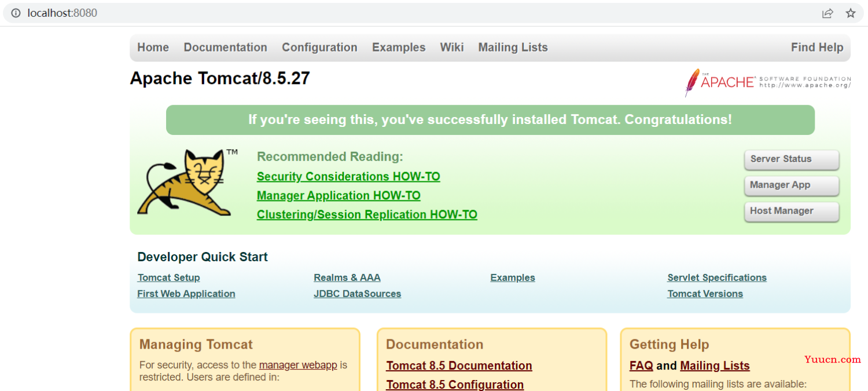Click the Getting Help heading

pyautogui.click(x=669, y=345)
